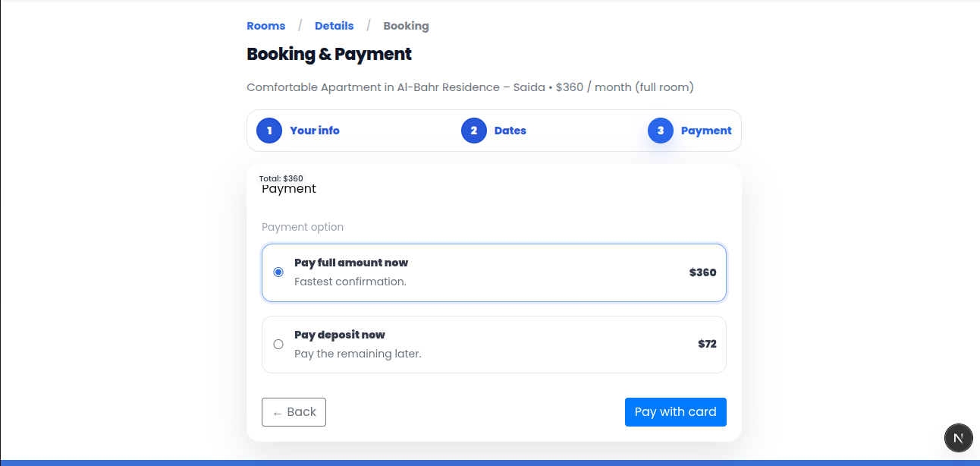Click the Pay the remaining later text
980x466 pixels.
357,354
